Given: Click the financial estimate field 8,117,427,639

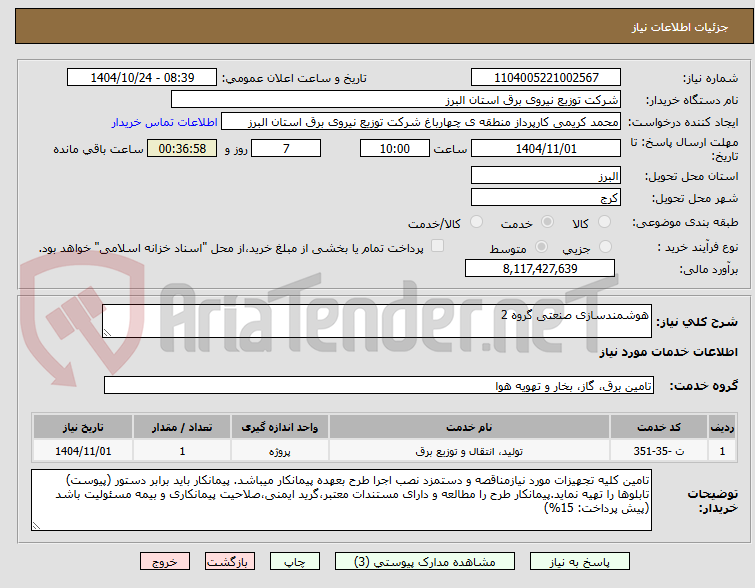Looking at the screenshot, I should coord(540,268).
